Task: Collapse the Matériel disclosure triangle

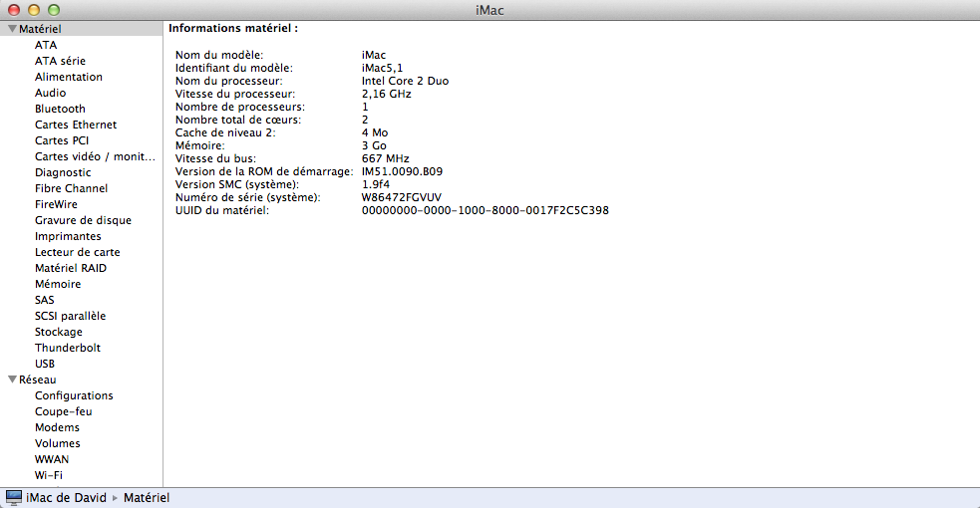Action: coord(12,29)
